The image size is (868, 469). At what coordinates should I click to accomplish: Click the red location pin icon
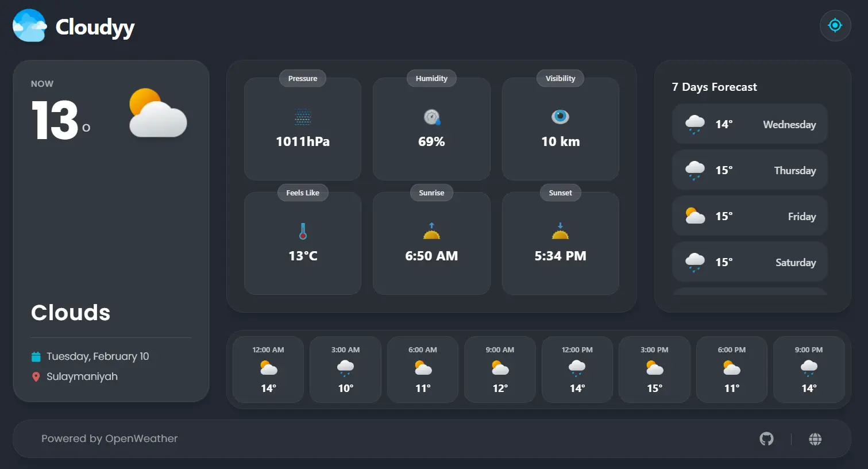click(36, 377)
